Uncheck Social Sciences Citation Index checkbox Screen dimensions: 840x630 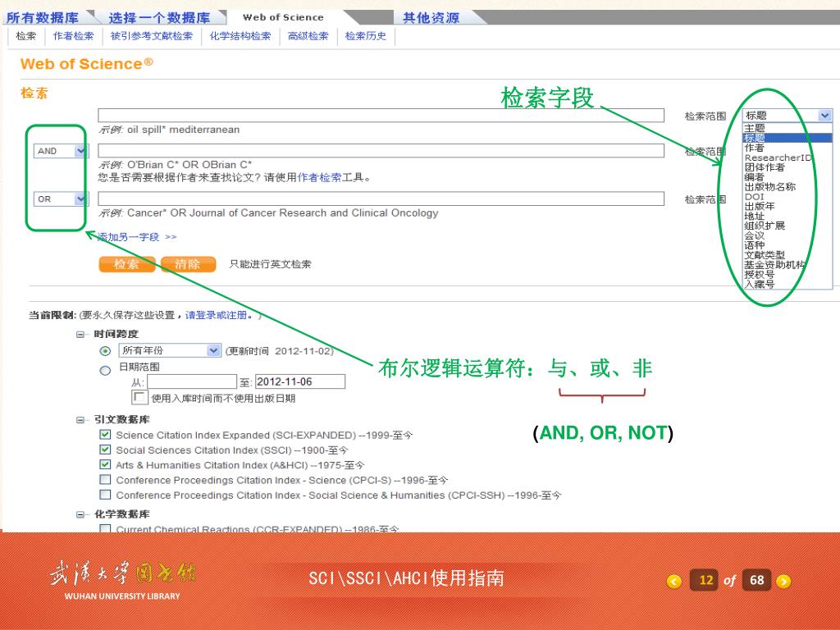106,450
